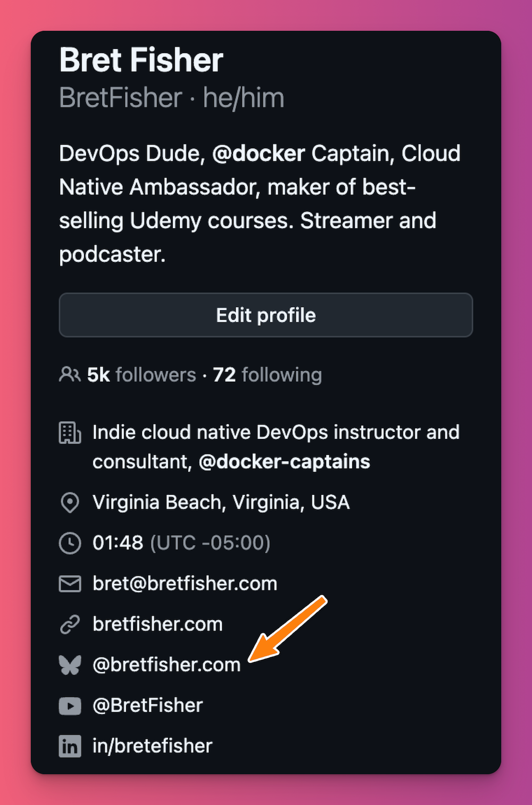
Task: Click the organization building icon
Action: coord(70,433)
